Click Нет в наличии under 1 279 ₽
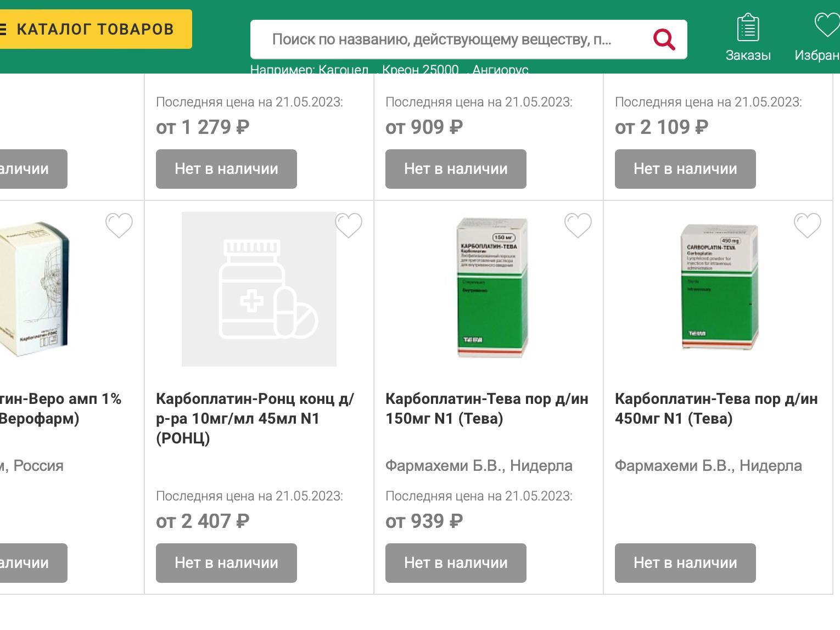This screenshot has width=840, height=630. [x=226, y=169]
